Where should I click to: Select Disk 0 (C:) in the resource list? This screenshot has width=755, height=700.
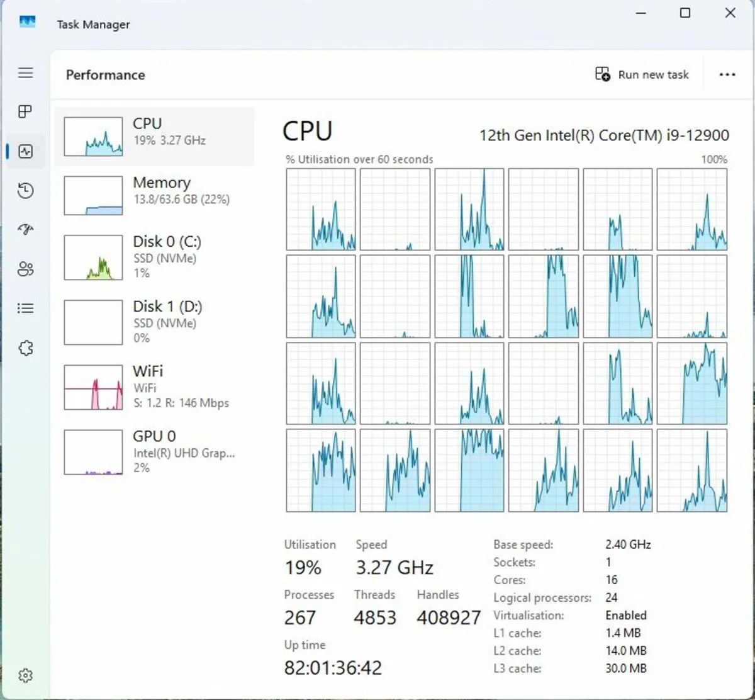155,257
